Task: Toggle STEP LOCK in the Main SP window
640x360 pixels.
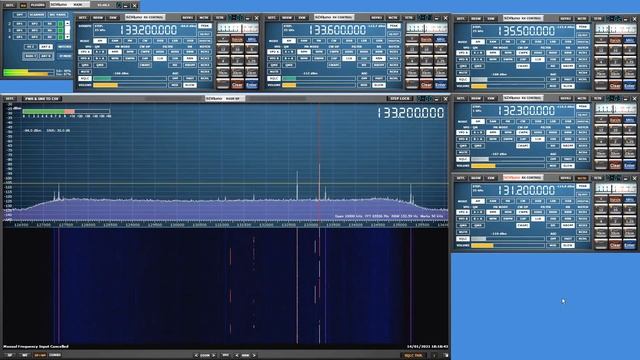Action: pyautogui.click(x=400, y=98)
